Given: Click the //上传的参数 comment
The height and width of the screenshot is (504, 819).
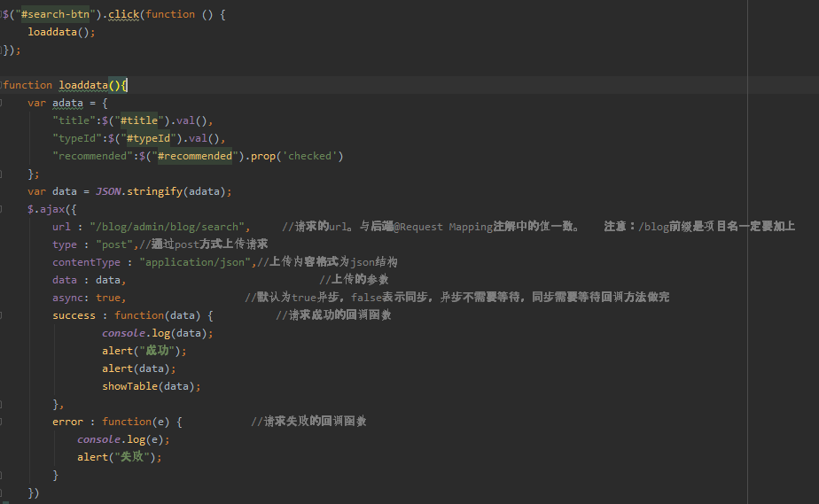Looking at the screenshot, I should click(x=355, y=280).
